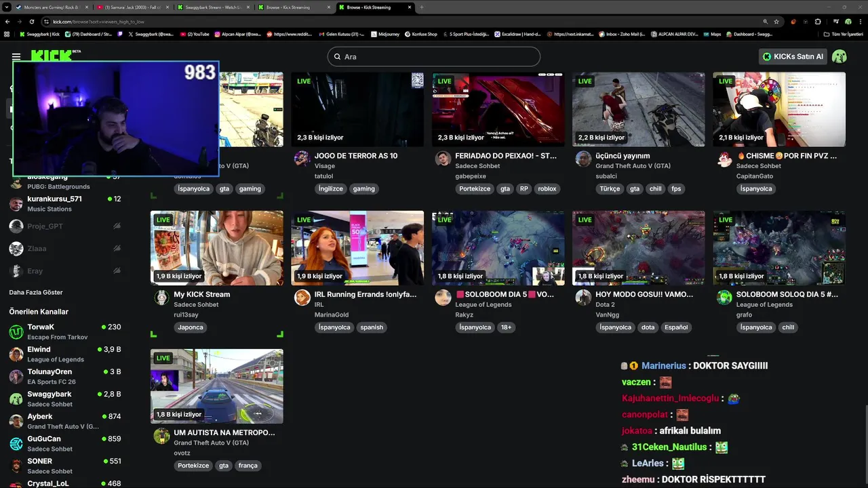Open the green profile avatar menu
Screen dimensions: 868x488
tap(840, 56)
